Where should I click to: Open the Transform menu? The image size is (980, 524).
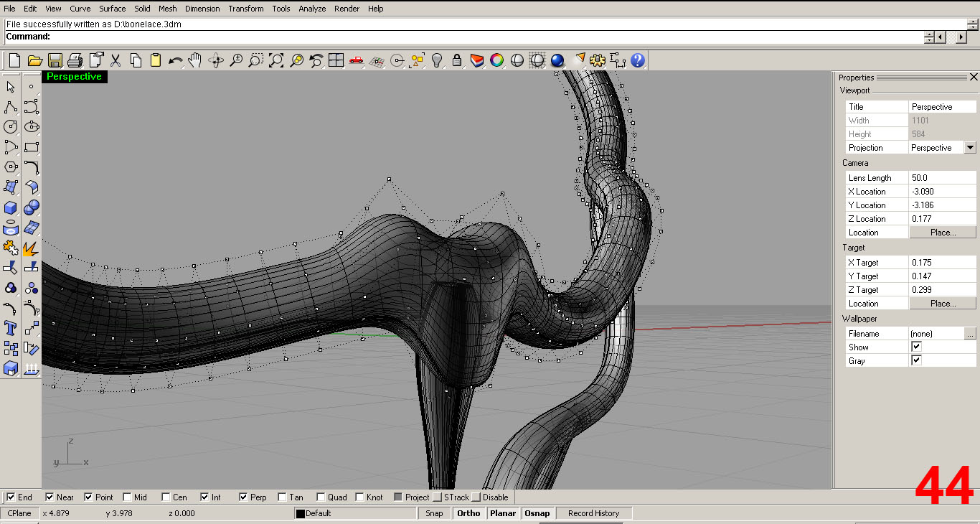click(246, 9)
